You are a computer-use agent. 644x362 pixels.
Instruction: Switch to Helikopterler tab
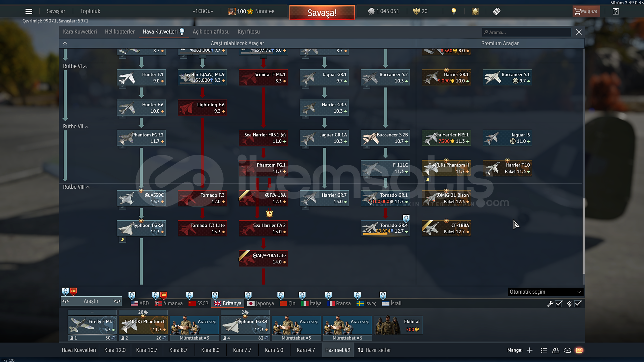[120, 32]
